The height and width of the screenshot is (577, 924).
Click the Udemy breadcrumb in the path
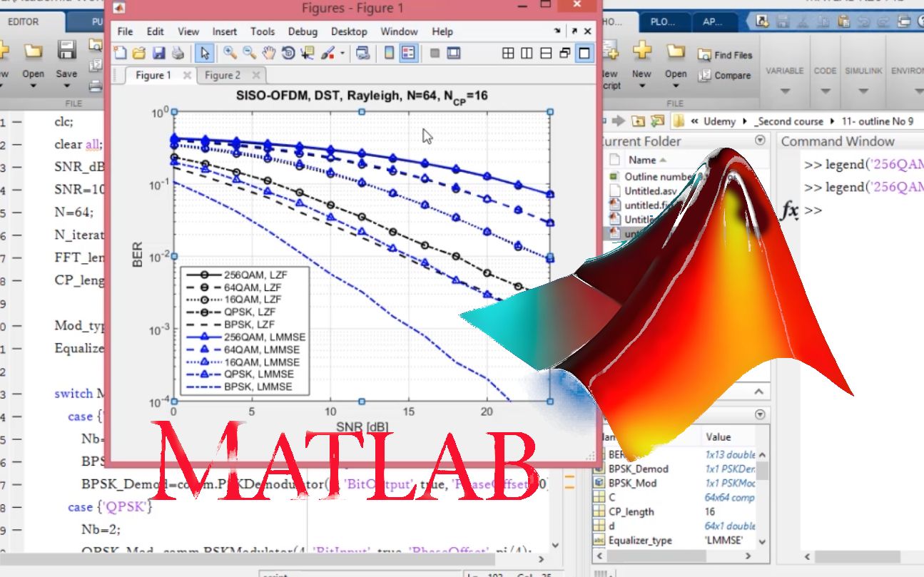pyautogui.click(x=719, y=121)
